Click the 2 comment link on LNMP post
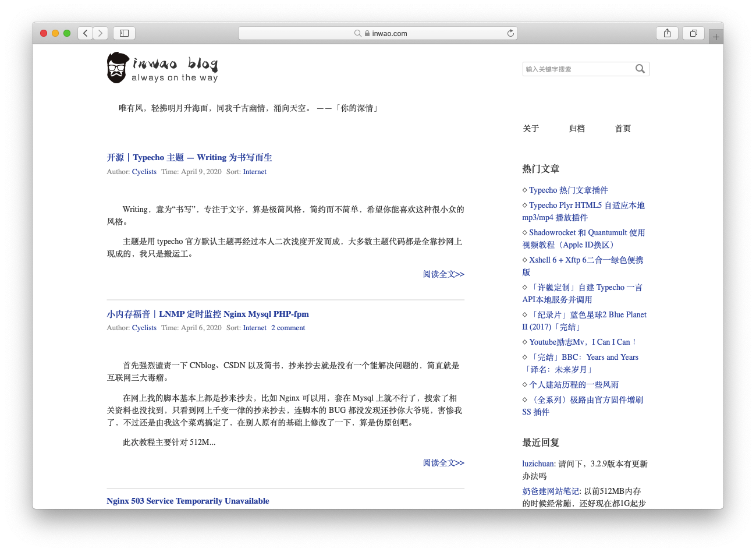756x552 pixels. pyautogui.click(x=288, y=327)
